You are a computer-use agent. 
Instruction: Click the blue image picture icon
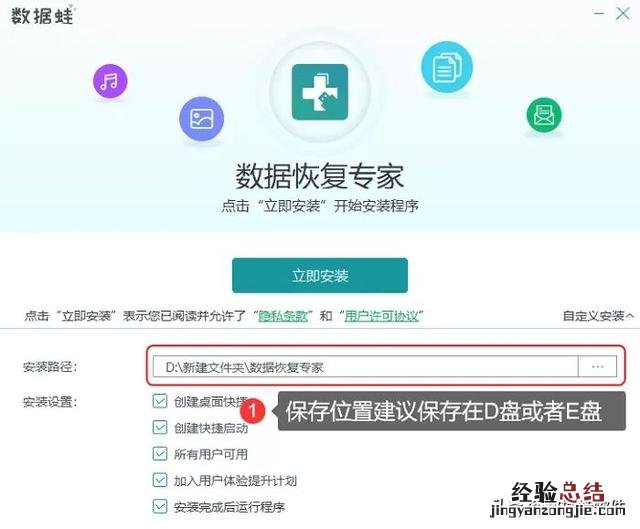(202, 119)
